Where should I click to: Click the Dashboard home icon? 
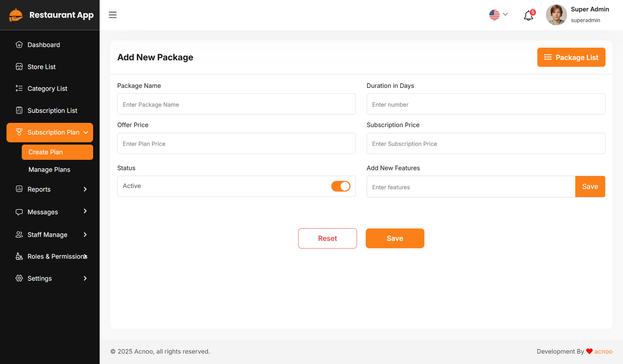click(19, 45)
